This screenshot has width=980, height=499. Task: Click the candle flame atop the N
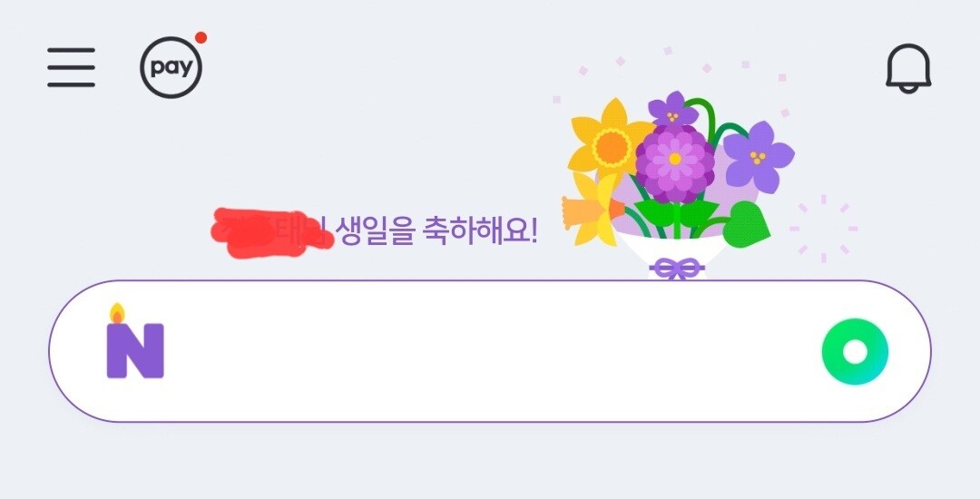(x=117, y=314)
